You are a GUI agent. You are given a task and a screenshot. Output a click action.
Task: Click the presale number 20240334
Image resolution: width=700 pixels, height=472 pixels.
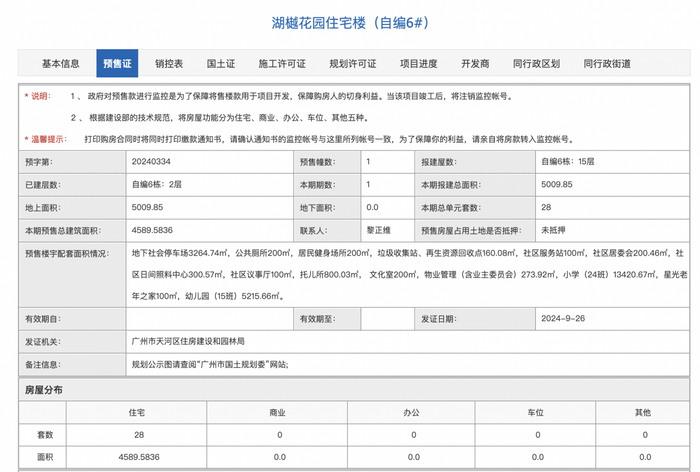(153, 162)
